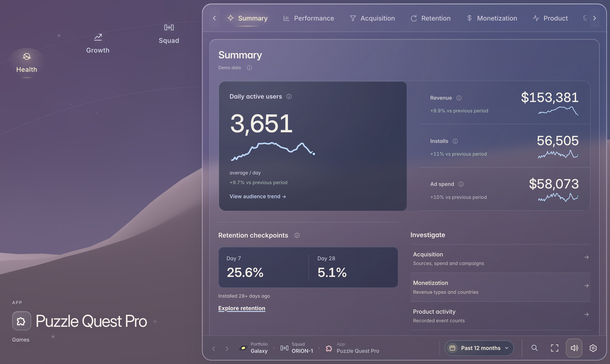
Task: Show info icon next to Revenue
Action: [459, 98]
